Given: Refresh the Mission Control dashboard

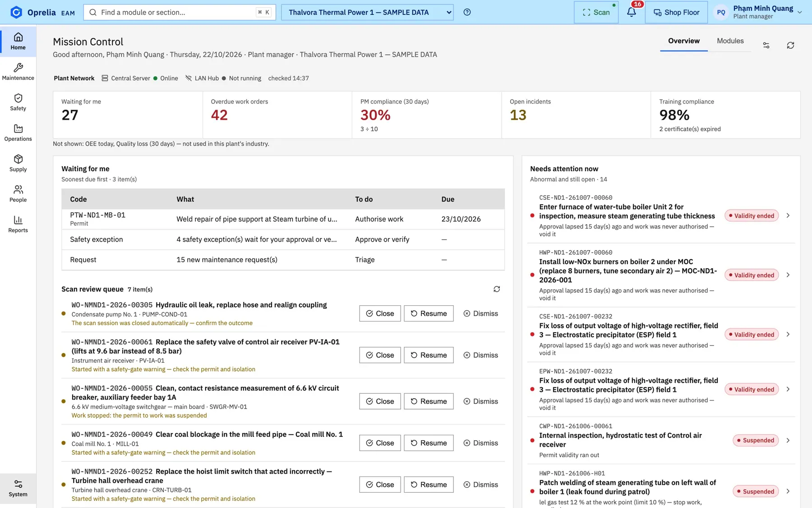Looking at the screenshot, I should tap(790, 45).
